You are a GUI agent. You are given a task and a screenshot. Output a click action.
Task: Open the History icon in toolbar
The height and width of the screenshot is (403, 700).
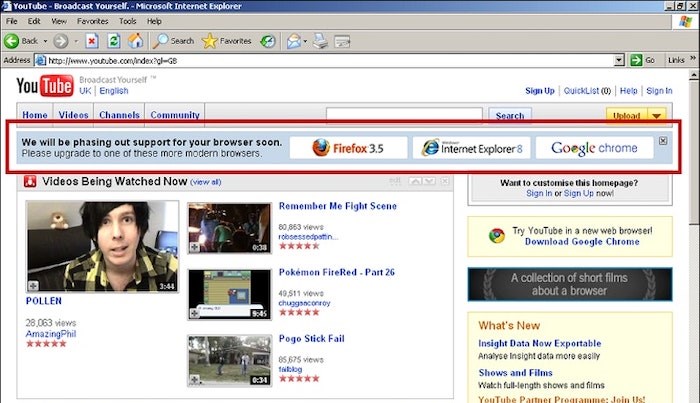[268, 41]
